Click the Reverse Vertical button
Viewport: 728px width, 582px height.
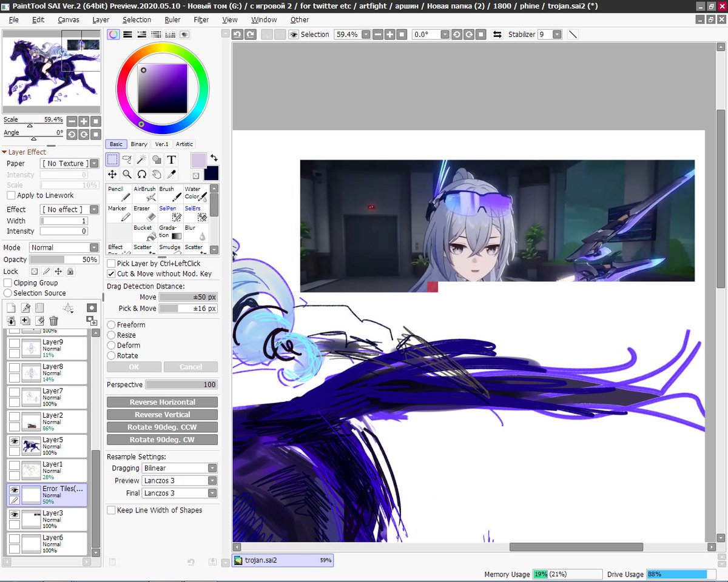(162, 415)
